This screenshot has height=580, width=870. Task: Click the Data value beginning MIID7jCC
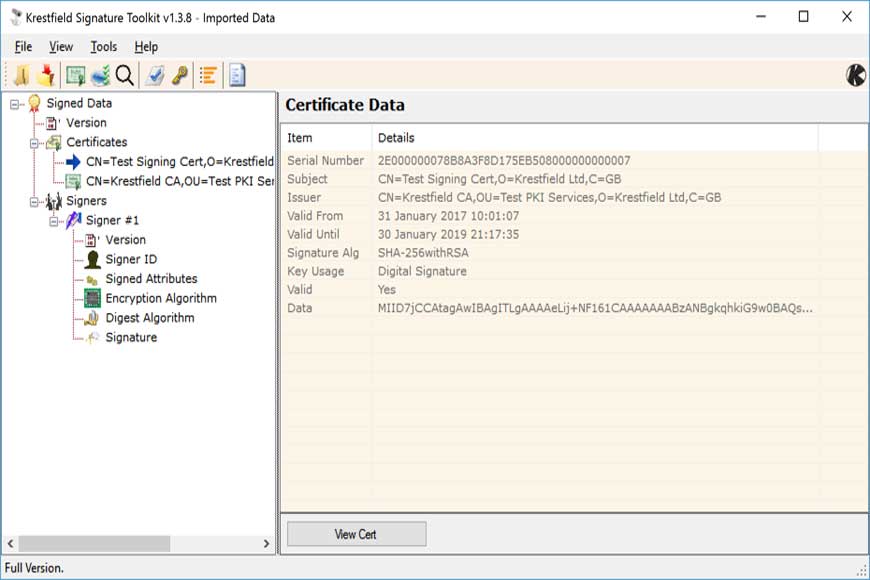[x=595, y=307]
